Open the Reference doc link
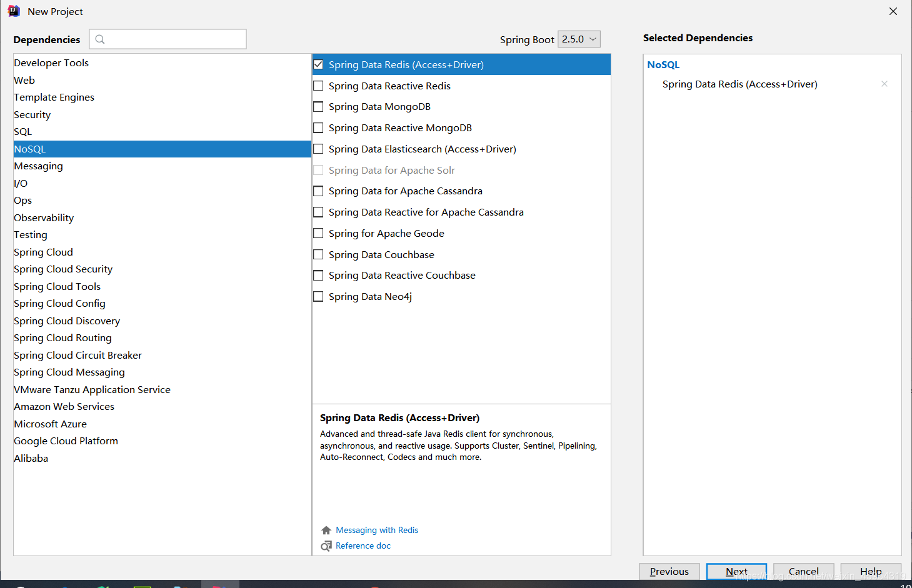This screenshot has height=588, width=912. pos(363,546)
